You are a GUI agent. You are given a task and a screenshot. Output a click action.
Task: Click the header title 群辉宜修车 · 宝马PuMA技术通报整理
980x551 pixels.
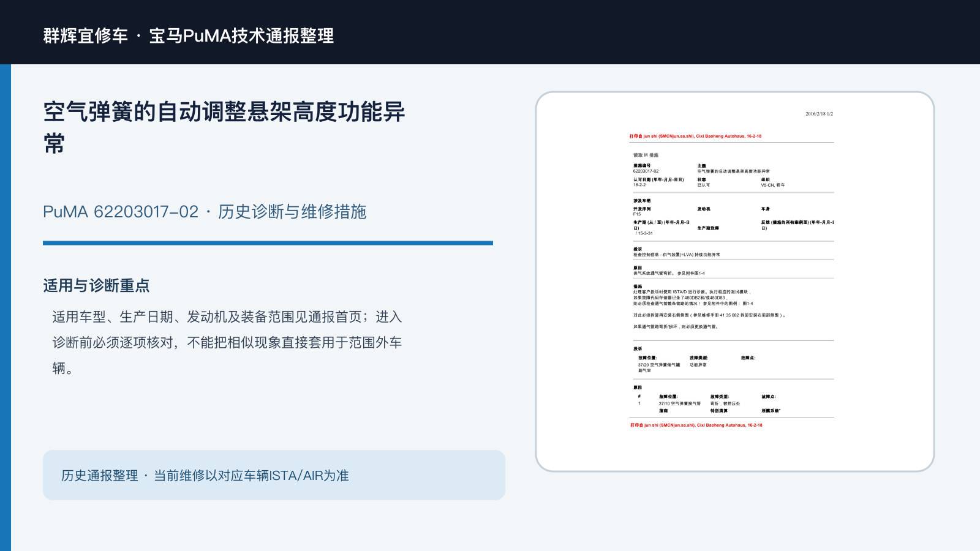(188, 36)
